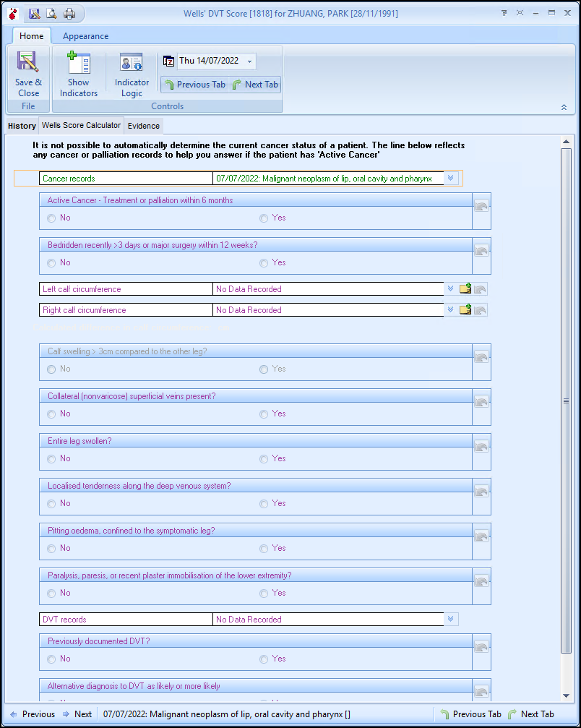Click the Left calf circumference value field

tap(329, 288)
